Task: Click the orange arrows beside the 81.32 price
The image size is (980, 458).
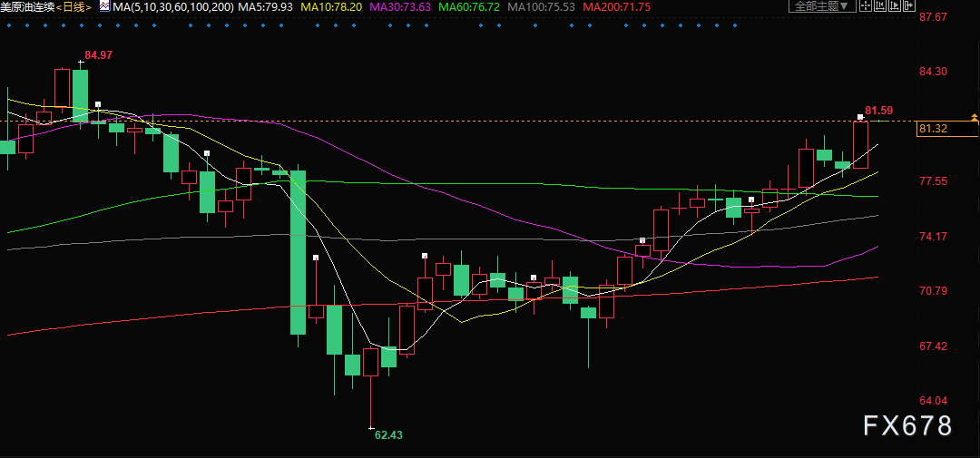Action: click(x=974, y=117)
